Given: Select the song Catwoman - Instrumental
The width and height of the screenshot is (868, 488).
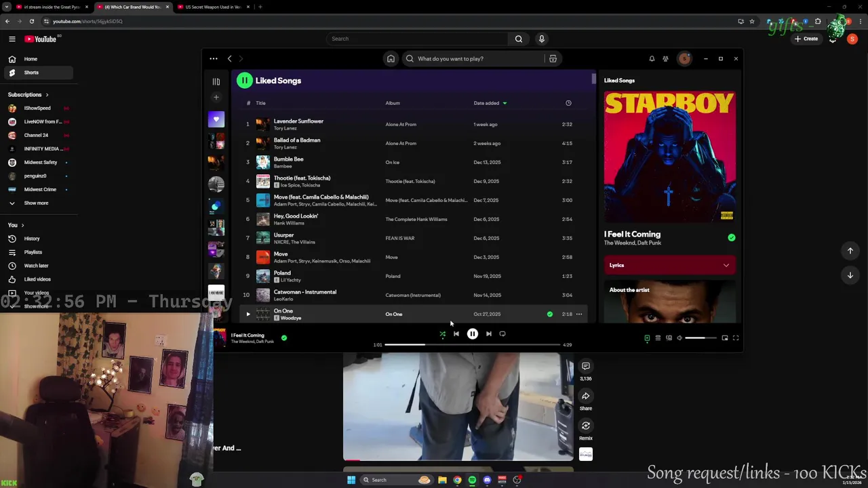Looking at the screenshot, I should coord(304,292).
